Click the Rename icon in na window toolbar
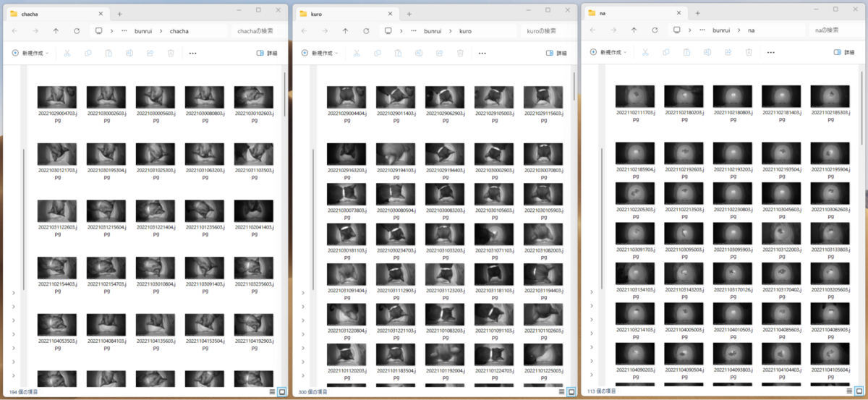Screen dimensions: 868x400 (707, 52)
